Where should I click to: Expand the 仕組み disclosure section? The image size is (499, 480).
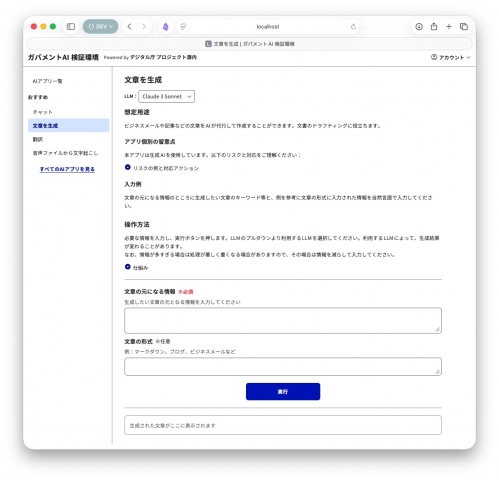click(x=136, y=267)
